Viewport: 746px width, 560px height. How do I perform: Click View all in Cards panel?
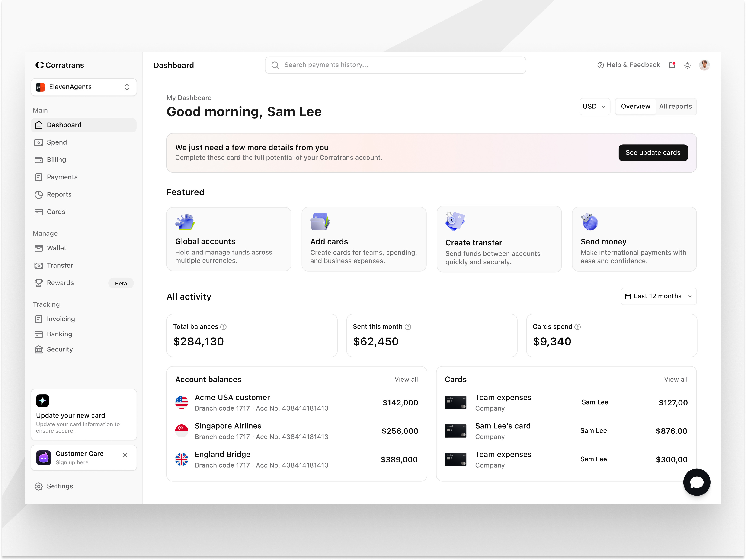click(x=676, y=380)
